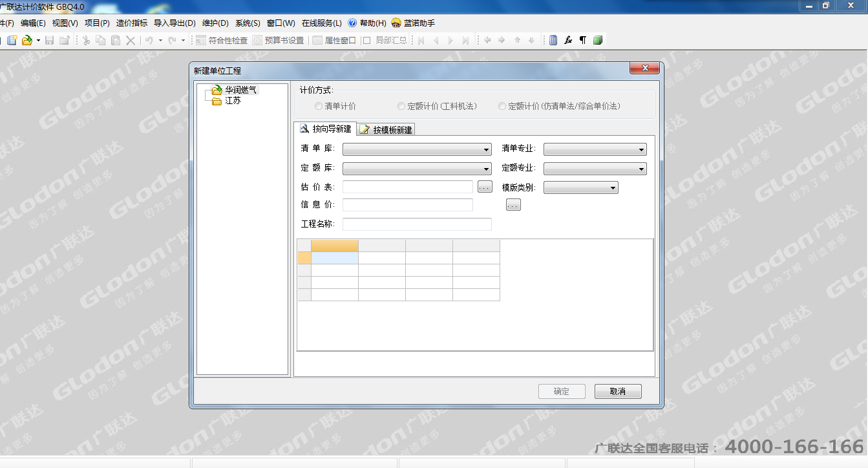Click the delete X toolbar icon
Screen dimensions: 868x468
point(131,40)
